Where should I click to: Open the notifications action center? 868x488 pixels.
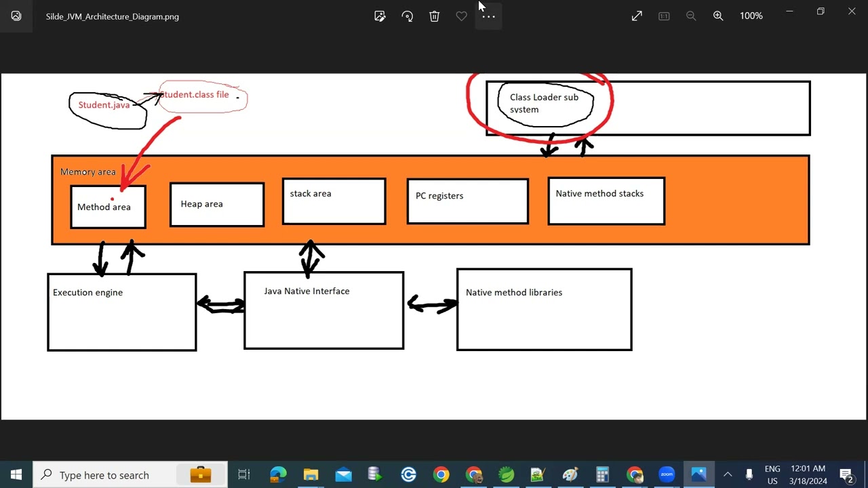pyautogui.click(x=846, y=474)
